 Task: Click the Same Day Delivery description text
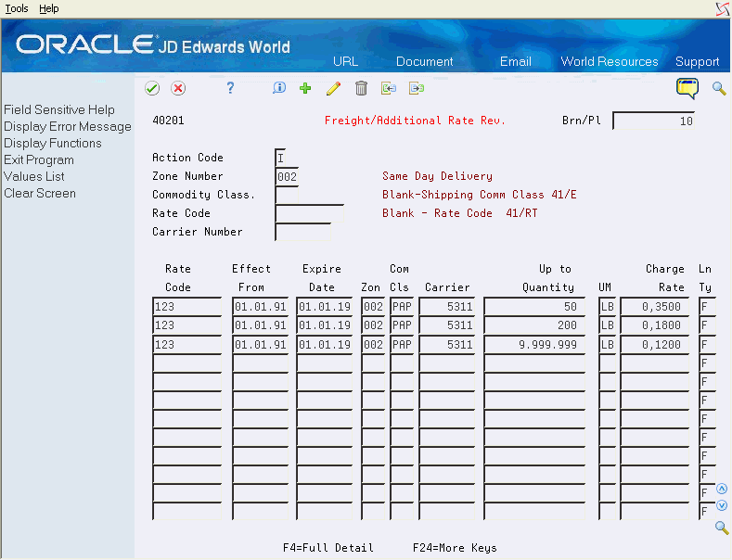[x=437, y=176]
